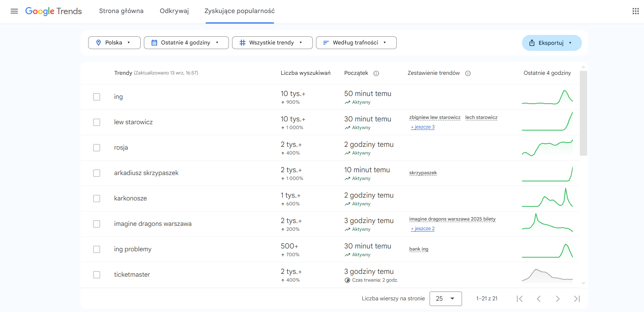Click the scrollbar up arrow
The width and height of the screenshot is (644, 312).
pyautogui.click(x=583, y=67)
